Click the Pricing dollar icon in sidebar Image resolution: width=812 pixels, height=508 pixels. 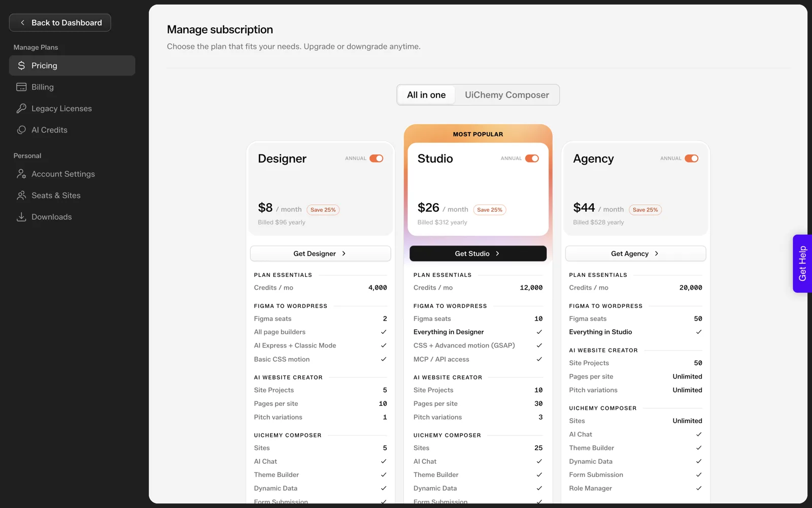pyautogui.click(x=21, y=66)
